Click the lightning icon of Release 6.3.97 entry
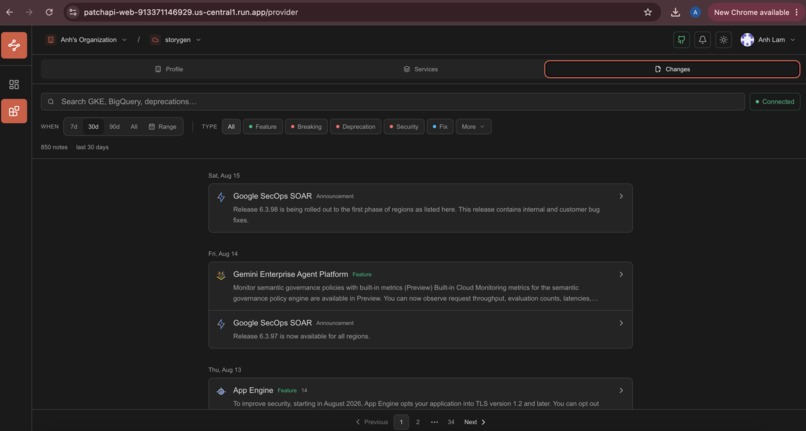The height and width of the screenshot is (431, 806). (221, 324)
